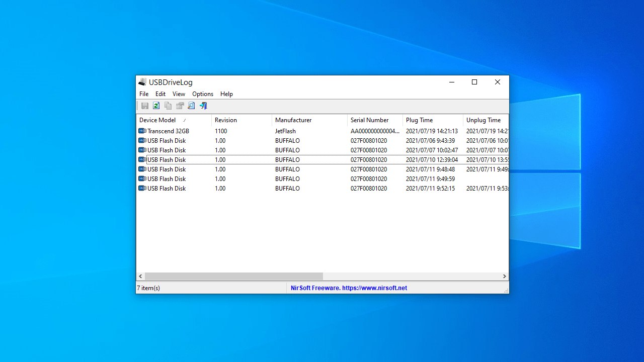This screenshot has width=644, height=362.
Task: Click drive icon of row plugged 2021/07/06 9:43:39
Action: click(142, 140)
